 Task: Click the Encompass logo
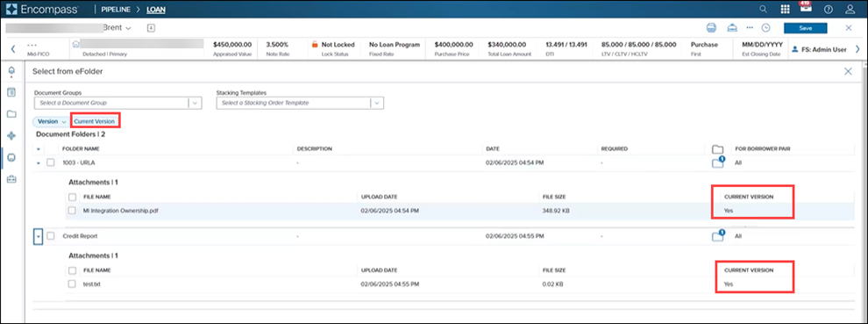tap(41, 10)
